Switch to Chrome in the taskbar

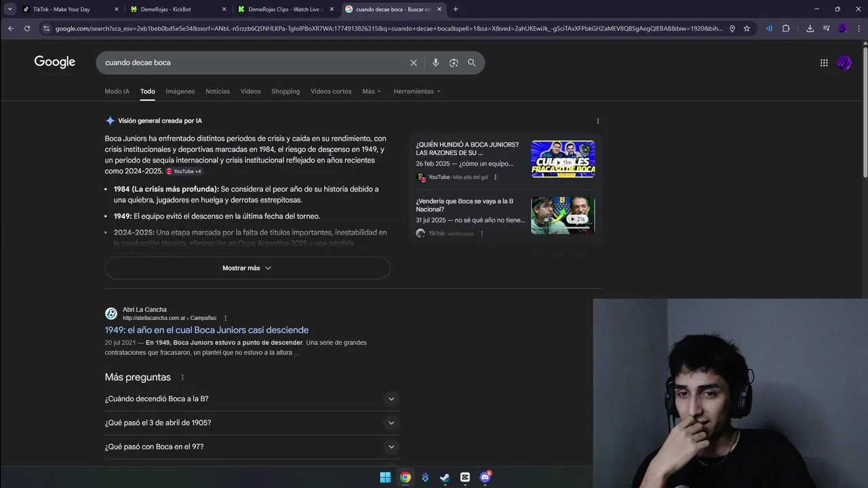pos(405,477)
